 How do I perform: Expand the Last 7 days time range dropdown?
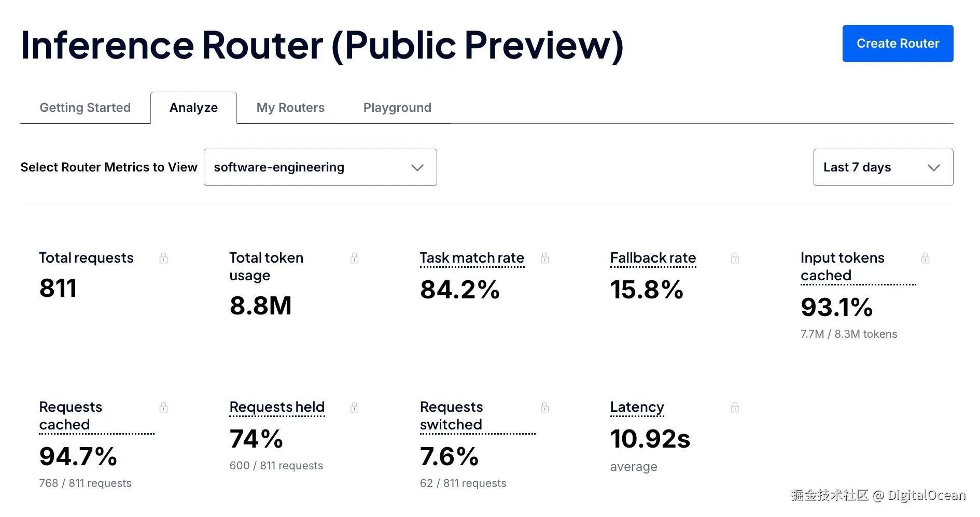click(x=883, y=167)
